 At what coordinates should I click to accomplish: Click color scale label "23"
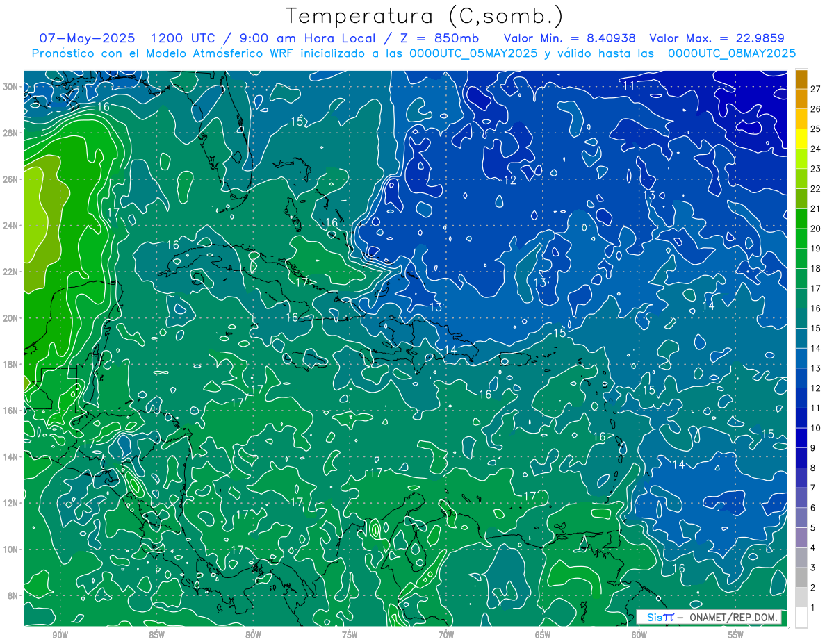tap(816, 169)
